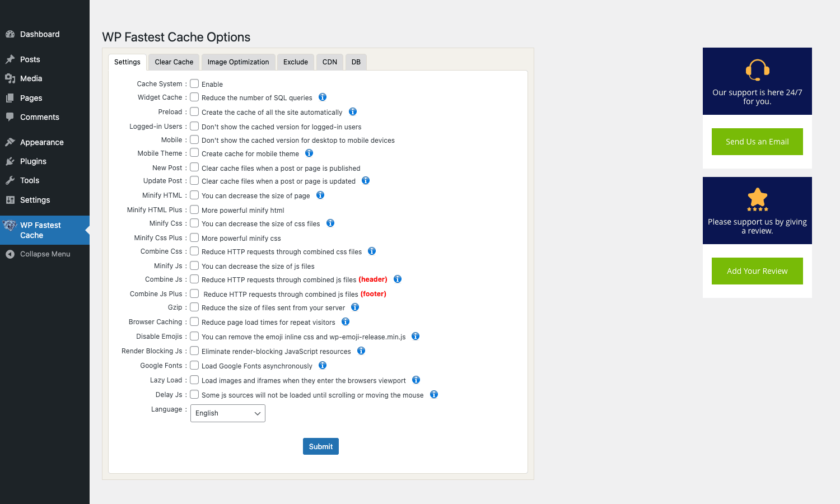Open info icon for Mobile Theme
The width and height of the screenshot is (840, 504).
[x=309, y=153]
